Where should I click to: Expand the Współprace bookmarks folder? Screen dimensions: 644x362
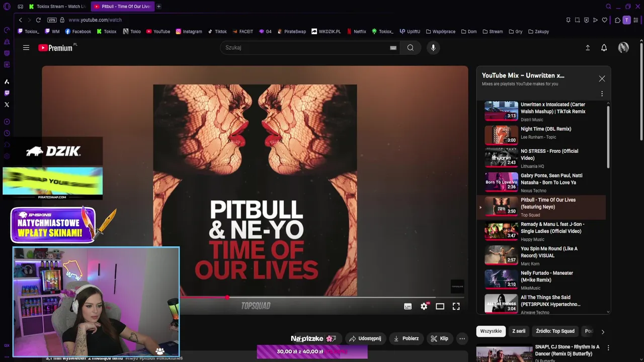pos(440,32)
